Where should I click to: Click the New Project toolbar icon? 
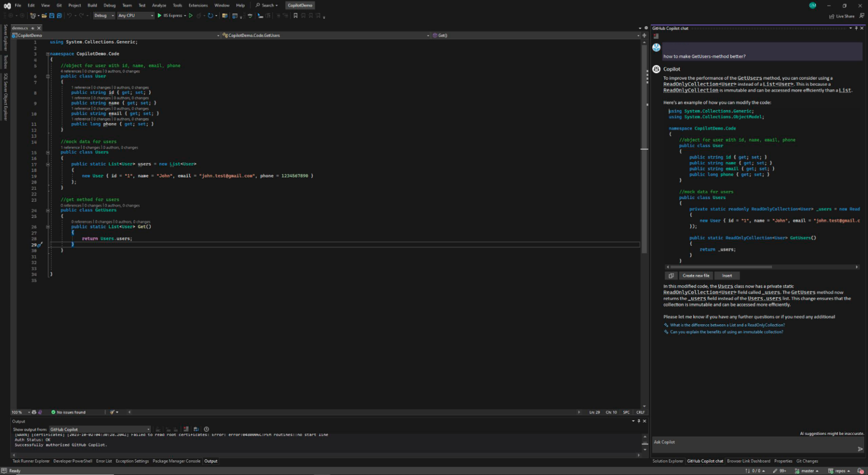tap(33, 16)
